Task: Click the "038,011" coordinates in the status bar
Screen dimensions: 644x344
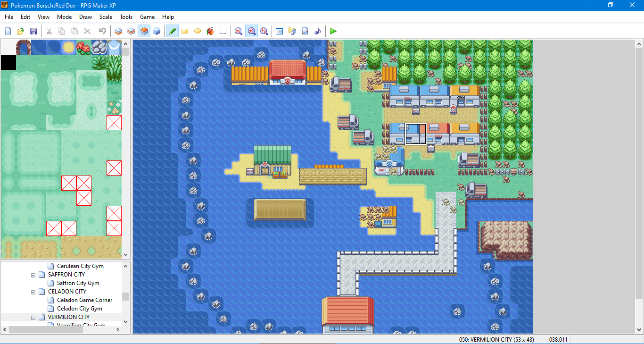Action: 558,339
